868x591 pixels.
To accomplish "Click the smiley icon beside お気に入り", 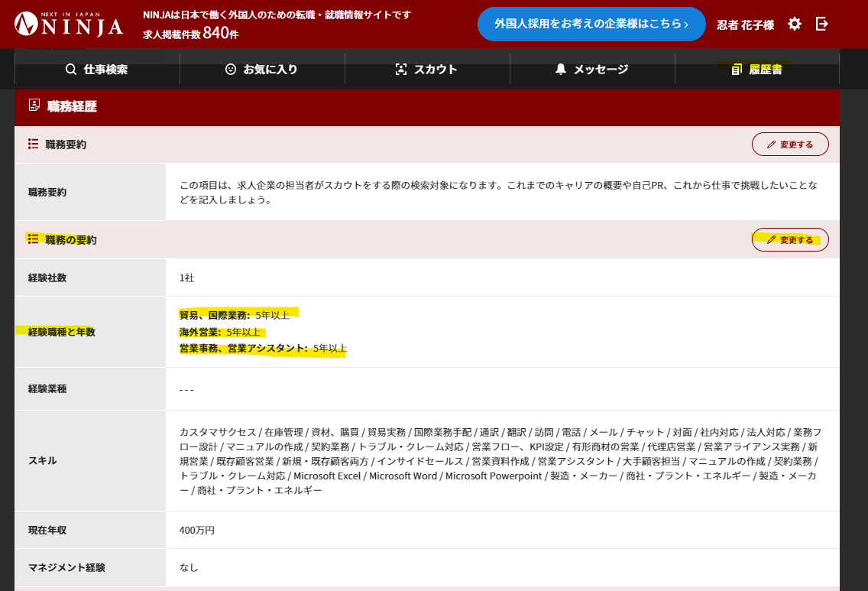I will (231, 70).
